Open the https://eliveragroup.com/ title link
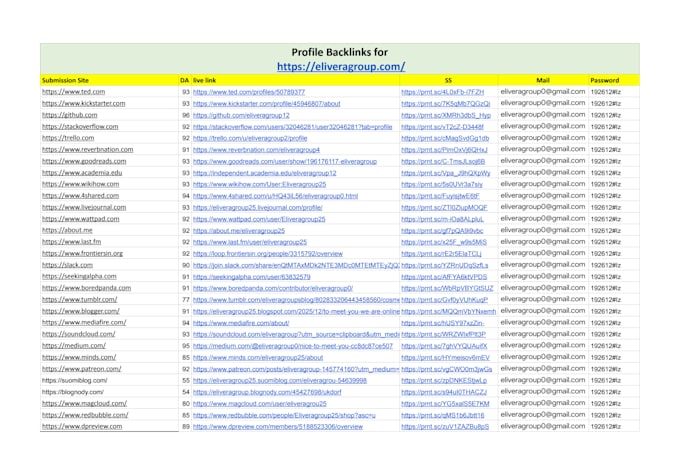 (x=341, y=66)
